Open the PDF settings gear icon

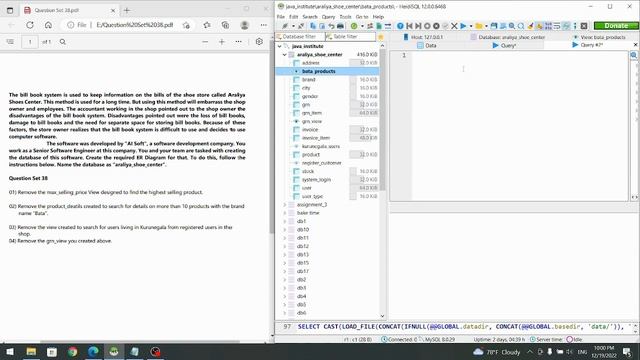coord(259,42)
